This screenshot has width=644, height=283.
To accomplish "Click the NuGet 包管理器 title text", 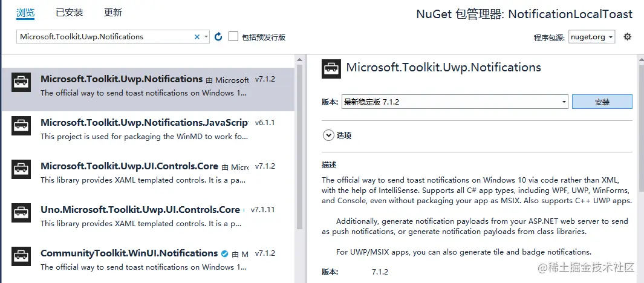I will (x=524, y=14).
